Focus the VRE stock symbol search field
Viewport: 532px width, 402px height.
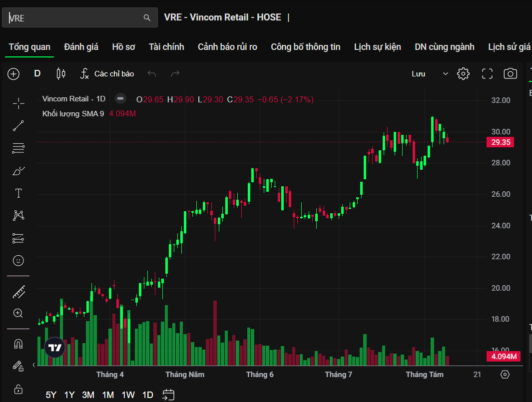(x=80, y=17)
